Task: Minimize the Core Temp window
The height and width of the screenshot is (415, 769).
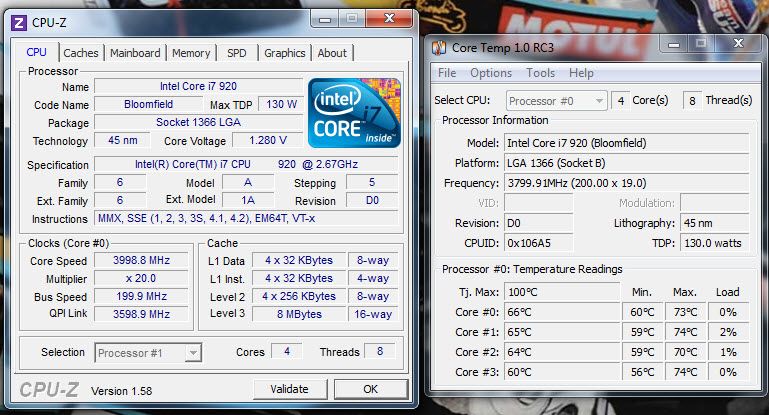Action: 674,44
